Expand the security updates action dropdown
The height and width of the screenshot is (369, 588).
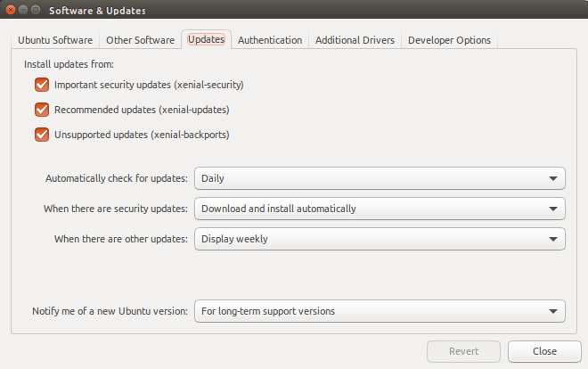point(380,209)
